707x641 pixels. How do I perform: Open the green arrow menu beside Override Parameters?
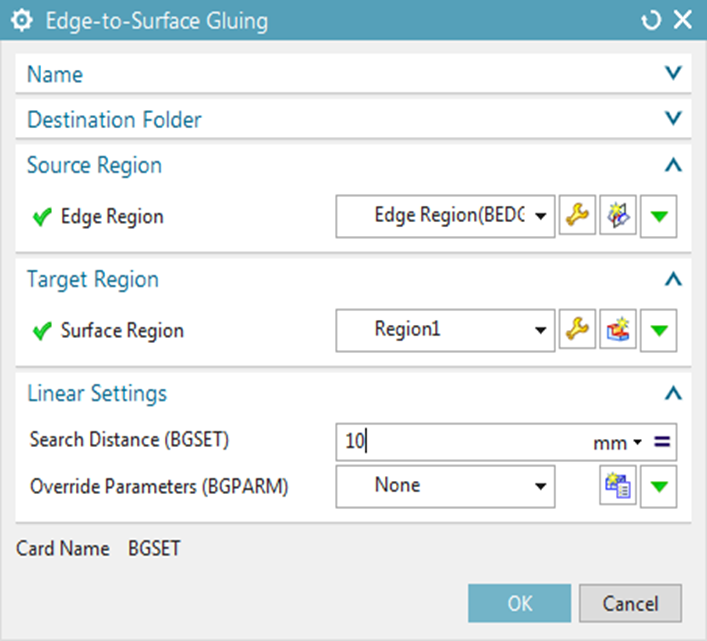click(659, 486)
